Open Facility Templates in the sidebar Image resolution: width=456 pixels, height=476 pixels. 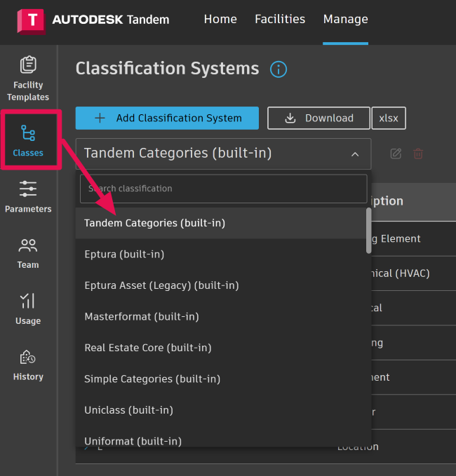(28, 78)
